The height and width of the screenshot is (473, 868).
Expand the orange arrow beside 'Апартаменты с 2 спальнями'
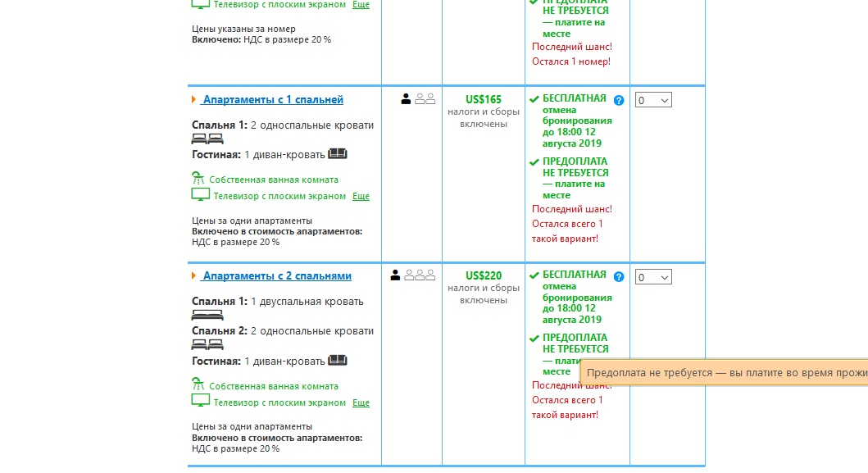194,276
